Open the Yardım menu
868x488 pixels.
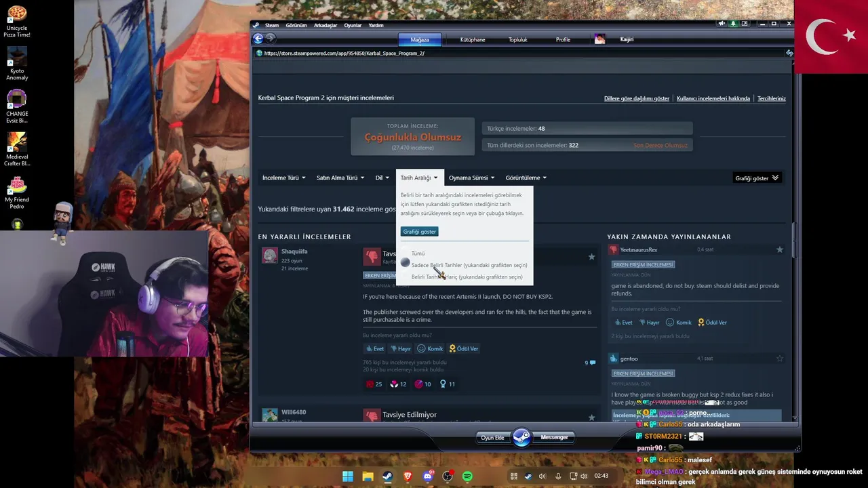pos(376,25)
